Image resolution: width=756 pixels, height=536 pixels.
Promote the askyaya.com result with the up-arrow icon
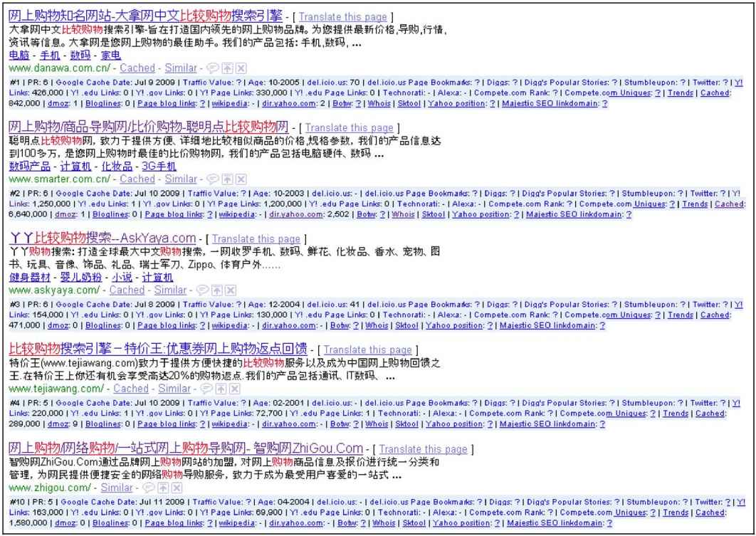pos(217,290)
